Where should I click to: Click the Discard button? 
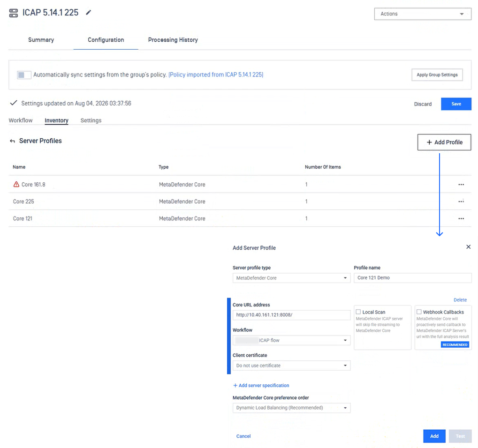pos(423,104)
